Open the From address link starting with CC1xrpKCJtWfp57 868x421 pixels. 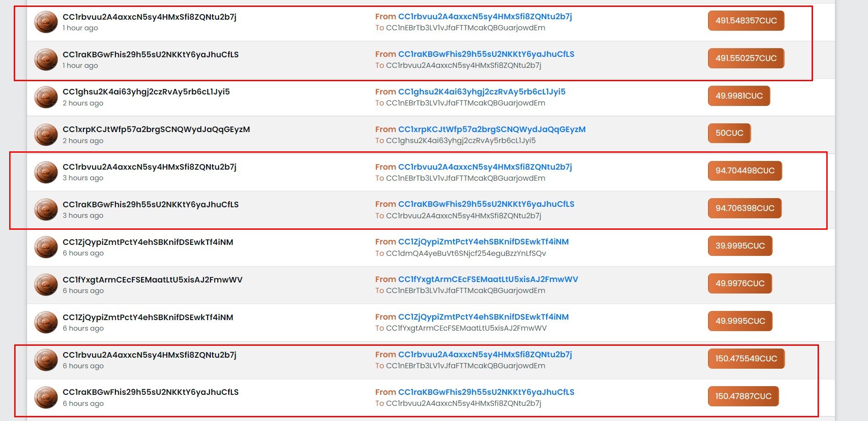point(492,129)
